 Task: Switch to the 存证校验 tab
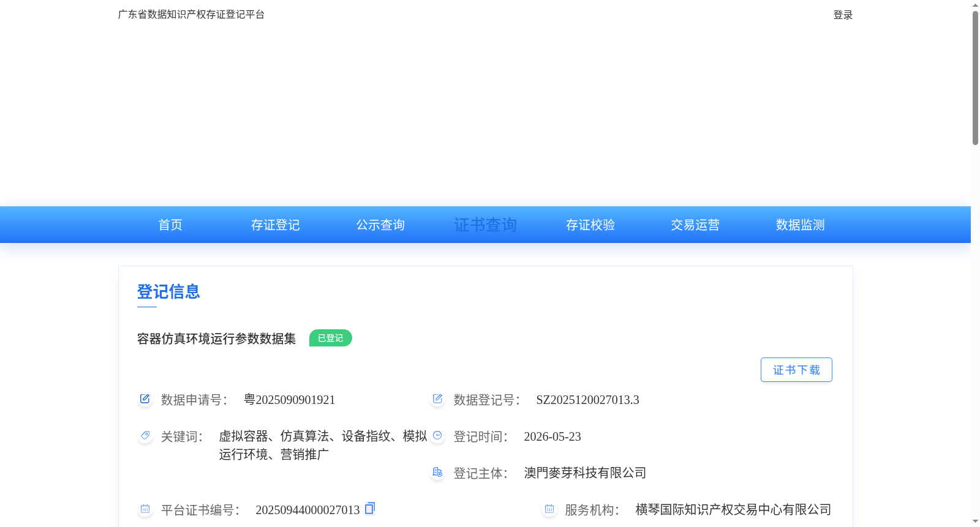click(590, 225)
